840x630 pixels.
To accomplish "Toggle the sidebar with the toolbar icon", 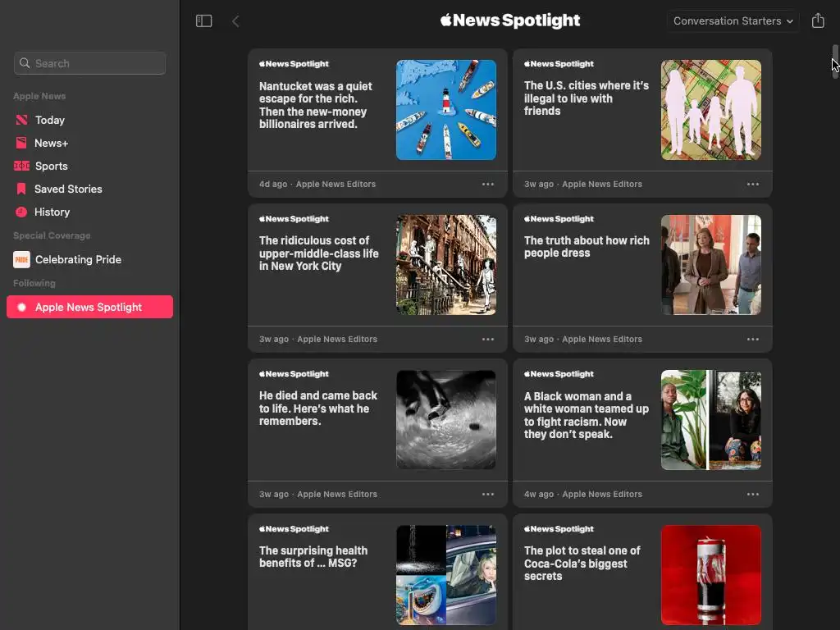I will click(204, 21).
